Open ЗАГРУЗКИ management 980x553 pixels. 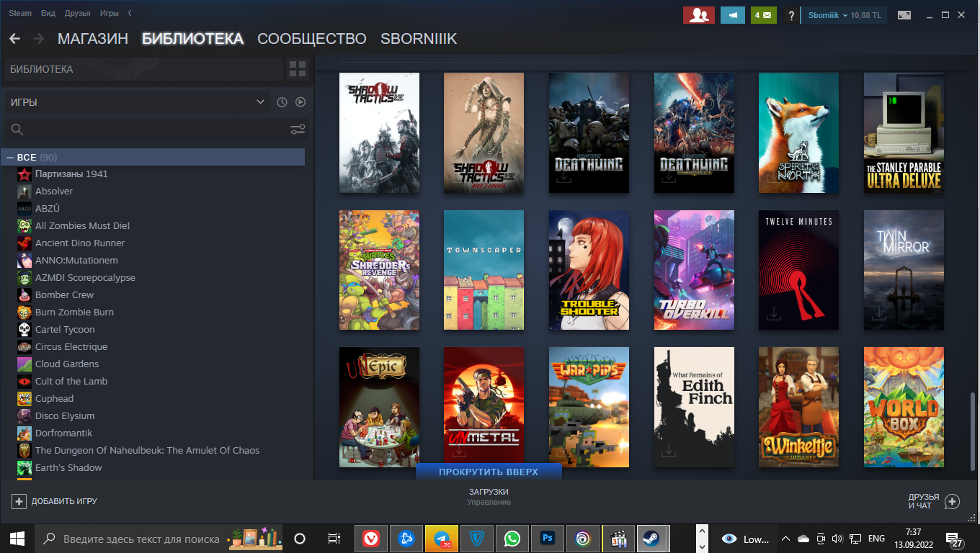pyautogui.click(x=489, y=497)
